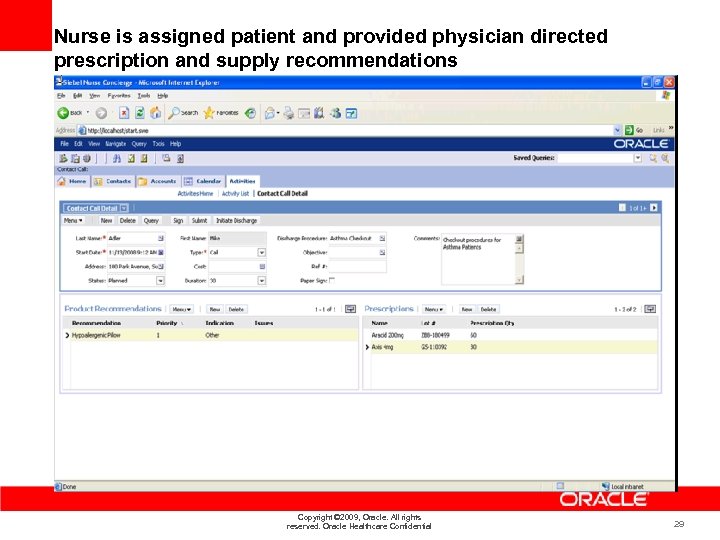Go to the Home screen tab
This screenshot has width=720, height=540.
[73, 181]
